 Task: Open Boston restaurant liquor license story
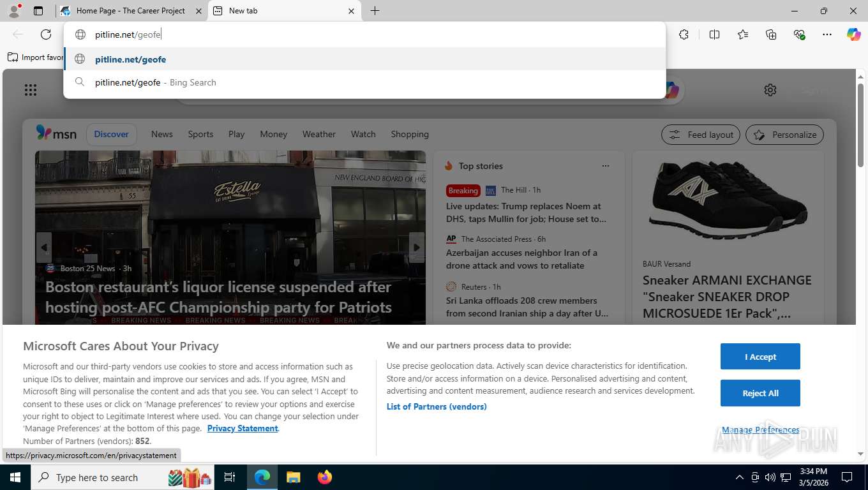click(x=218, y=297)
